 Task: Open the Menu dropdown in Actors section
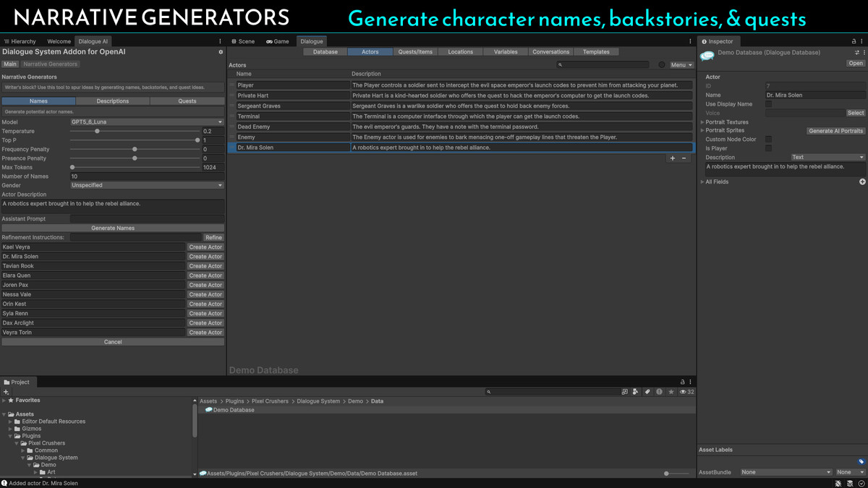tap(681, 65)
